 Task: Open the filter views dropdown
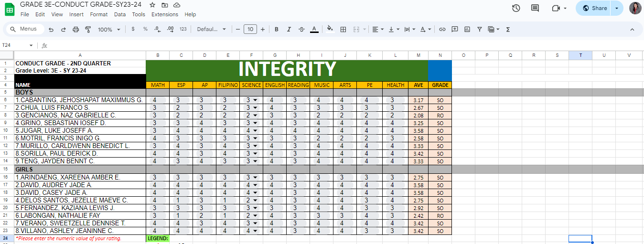(494, 30)
